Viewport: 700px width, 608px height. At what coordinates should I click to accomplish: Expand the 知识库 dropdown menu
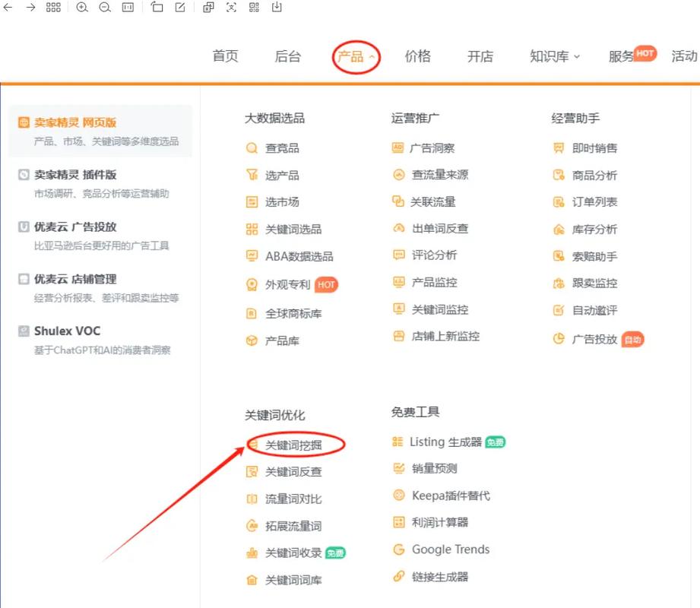(554, 56)
